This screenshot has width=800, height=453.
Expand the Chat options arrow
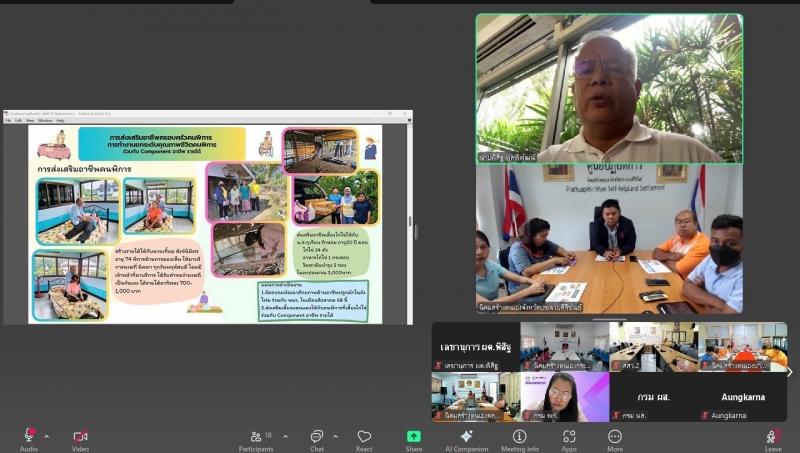coord(335,437)
